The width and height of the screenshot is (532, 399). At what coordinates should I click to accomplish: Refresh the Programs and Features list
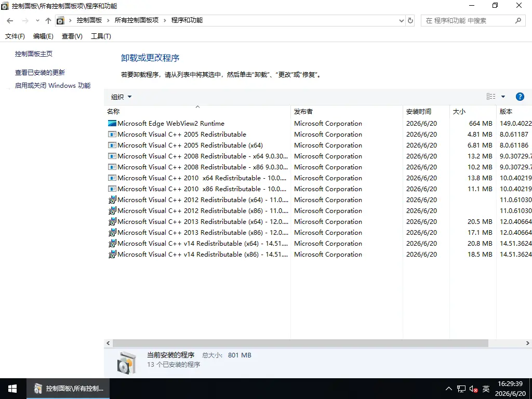[410, 21]
